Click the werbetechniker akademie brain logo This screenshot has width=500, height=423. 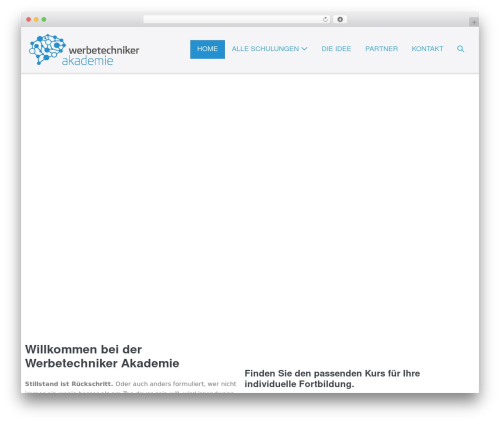click(84, 50)
